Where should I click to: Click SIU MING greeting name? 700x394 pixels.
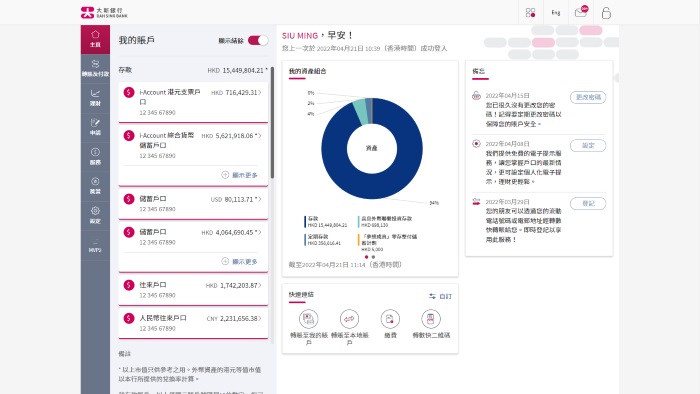[300, 36]
